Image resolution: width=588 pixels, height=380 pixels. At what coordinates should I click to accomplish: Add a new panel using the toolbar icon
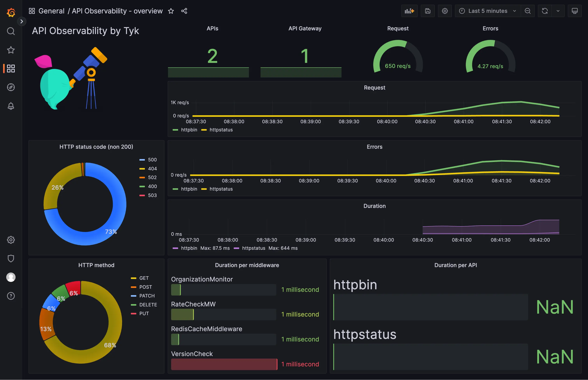tap(409, 11)
